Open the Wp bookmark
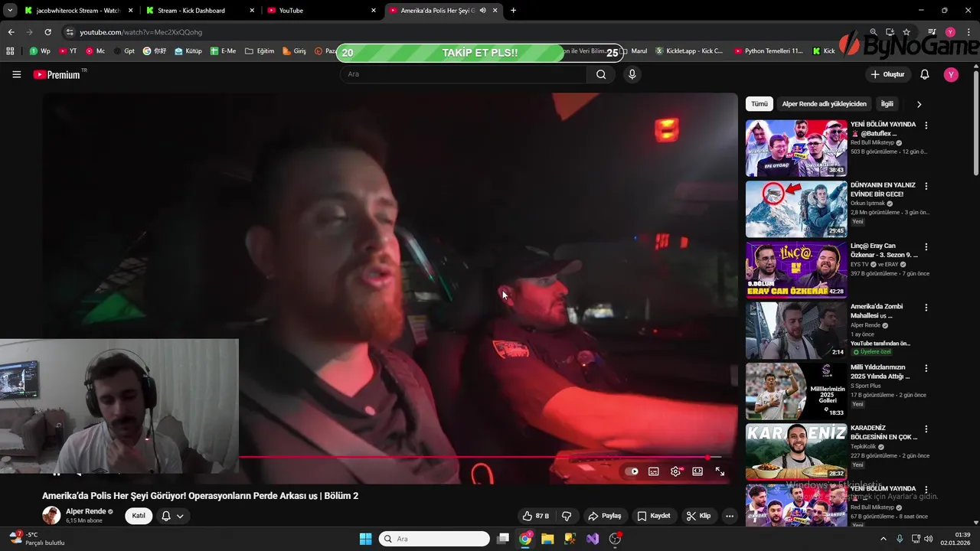This screenshot has height=551, width=980. click(40, 51)
